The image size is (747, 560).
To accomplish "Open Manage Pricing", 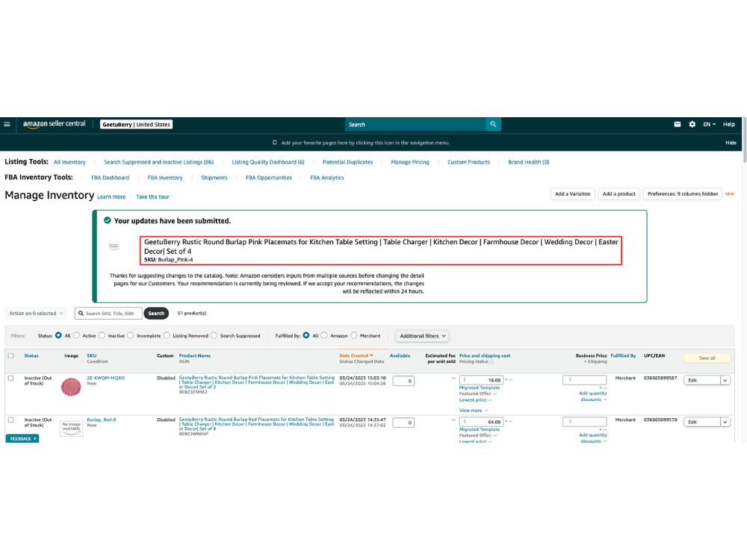I will point(410,162).
